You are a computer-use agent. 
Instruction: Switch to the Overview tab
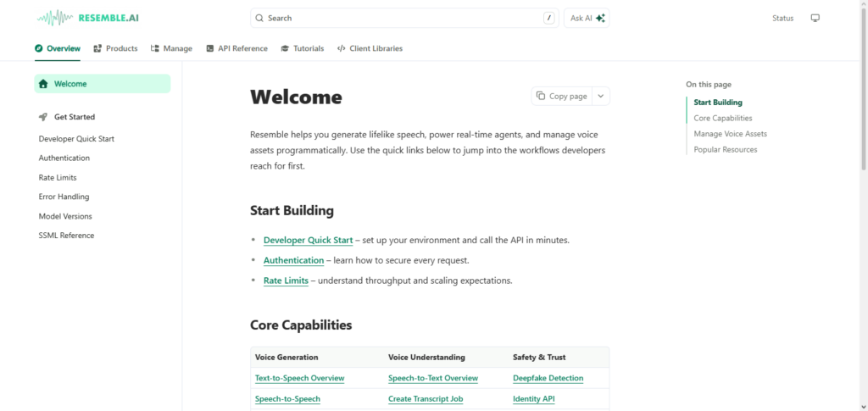[x=58, y=48]
